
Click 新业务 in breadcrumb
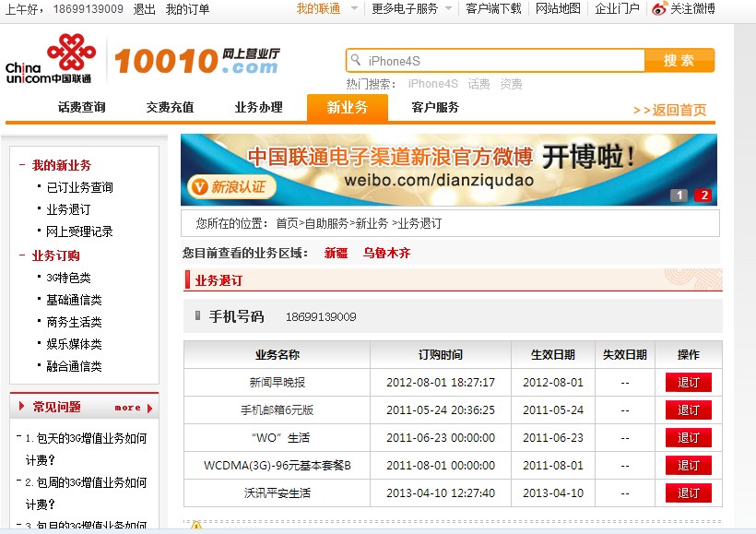click(372, 223)
